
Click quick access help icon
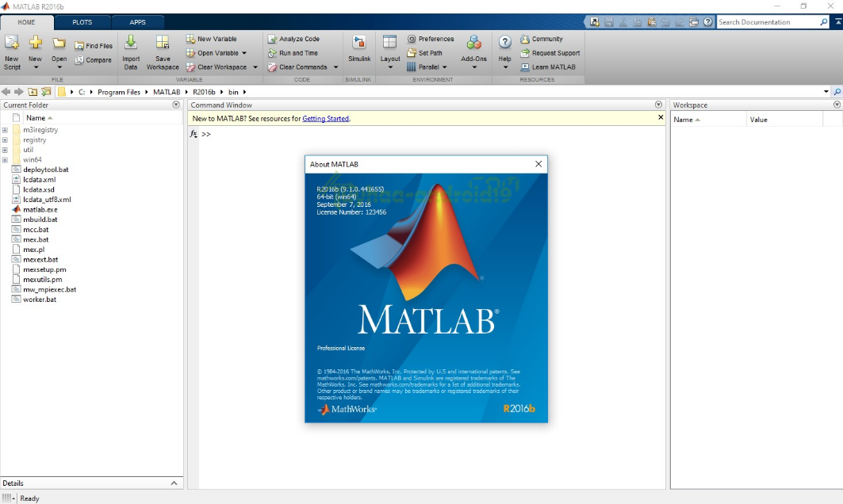point(708,22)
